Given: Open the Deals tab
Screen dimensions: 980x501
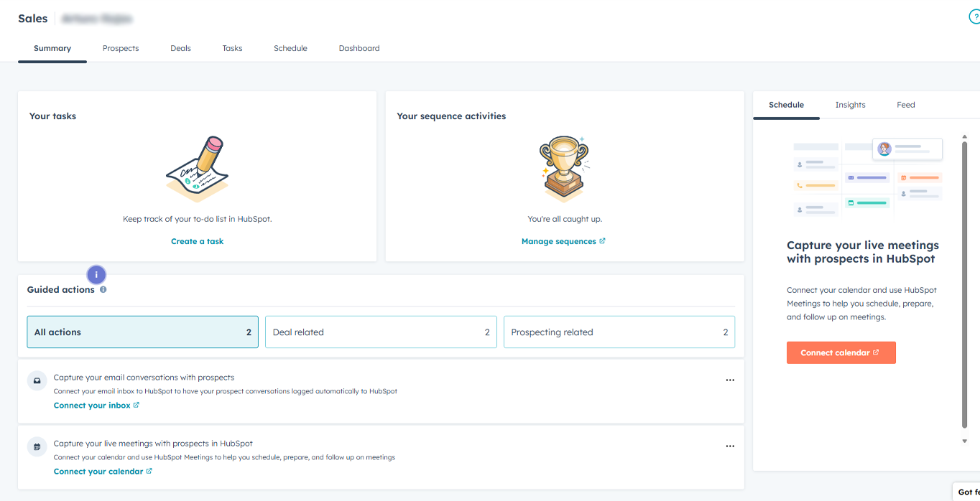Looking at the screenshot, I should pos(180,48).
